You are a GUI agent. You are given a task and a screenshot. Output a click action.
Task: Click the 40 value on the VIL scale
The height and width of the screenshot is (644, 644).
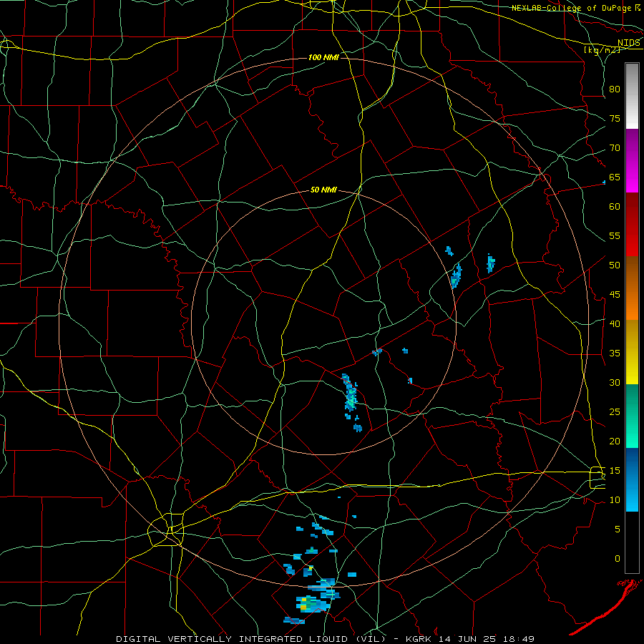[615, 324]
